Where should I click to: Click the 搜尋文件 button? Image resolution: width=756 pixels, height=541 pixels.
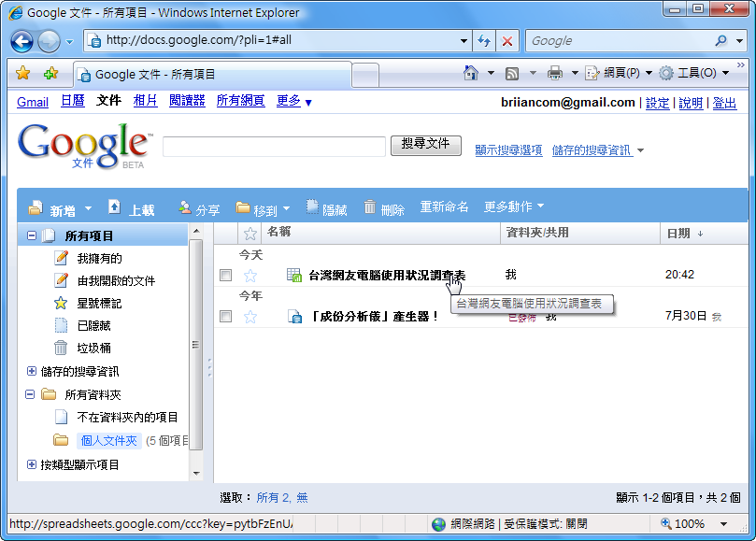pos(426,145)
